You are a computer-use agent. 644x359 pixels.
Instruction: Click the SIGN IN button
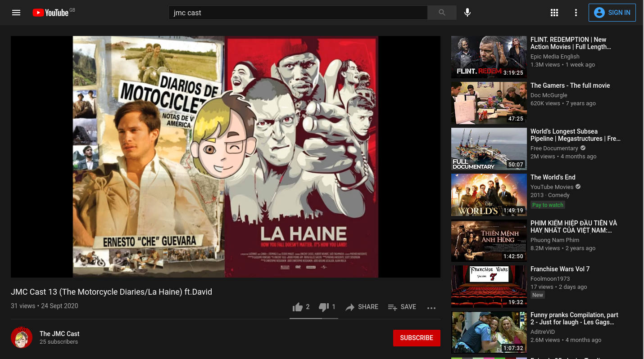(x=612, y=13)
